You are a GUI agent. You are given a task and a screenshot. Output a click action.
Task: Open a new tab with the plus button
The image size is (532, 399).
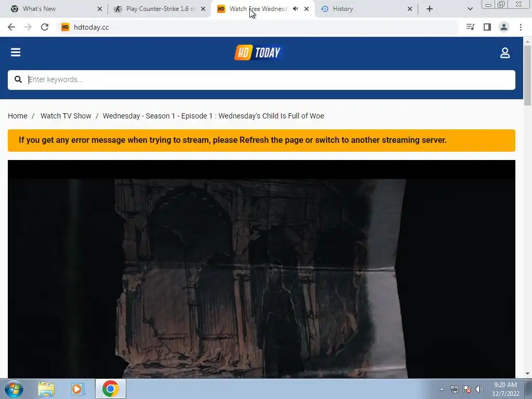pyautogui.click(x=430, y=9)
